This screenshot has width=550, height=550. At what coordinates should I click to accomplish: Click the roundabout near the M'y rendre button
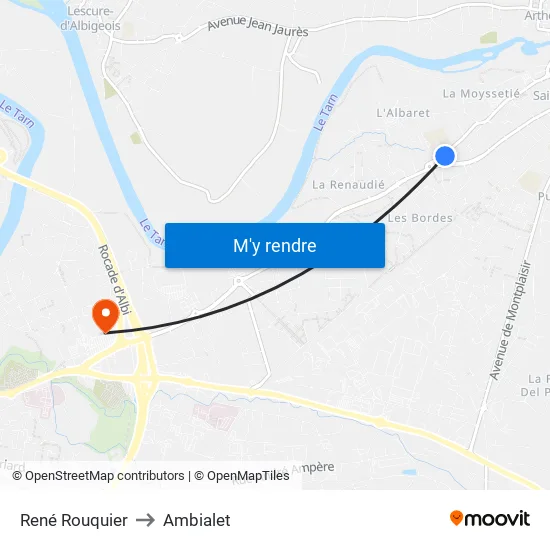tap(239, 281)
